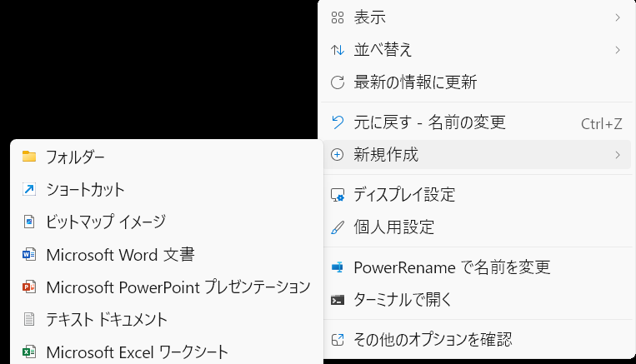This screenshot has height=364, width=636.
Task: Create a Microsoft Excel ワークシート
Action: [x=167, y=352]
